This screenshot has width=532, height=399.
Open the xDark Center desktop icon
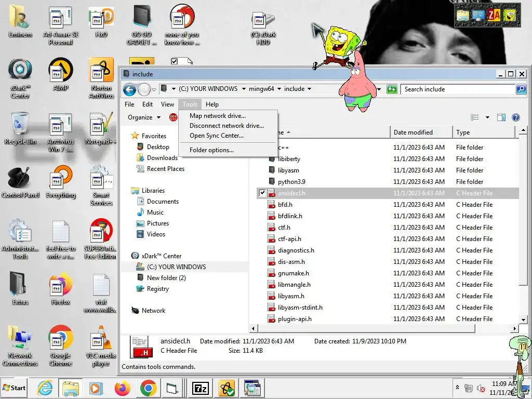pos(20,79)
